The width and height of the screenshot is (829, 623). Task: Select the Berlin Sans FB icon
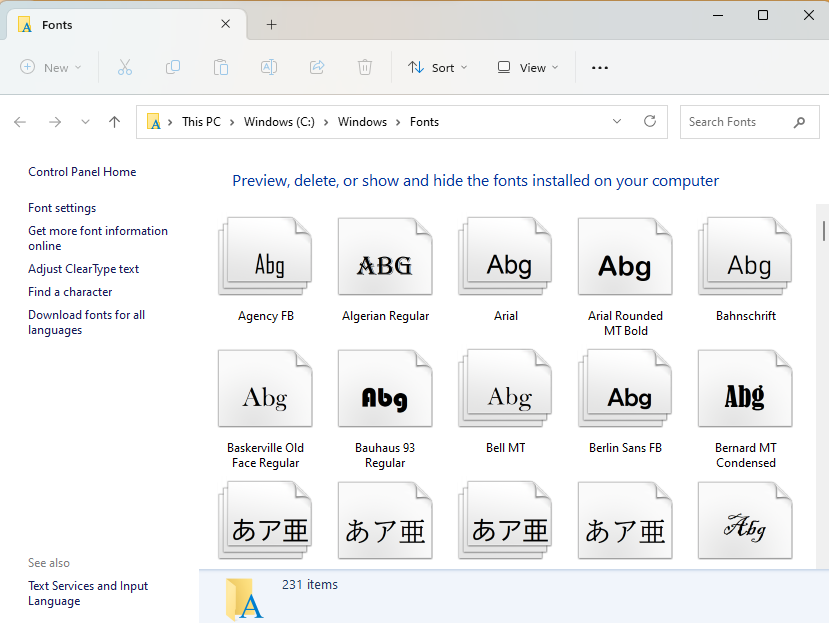click(625, 388)
